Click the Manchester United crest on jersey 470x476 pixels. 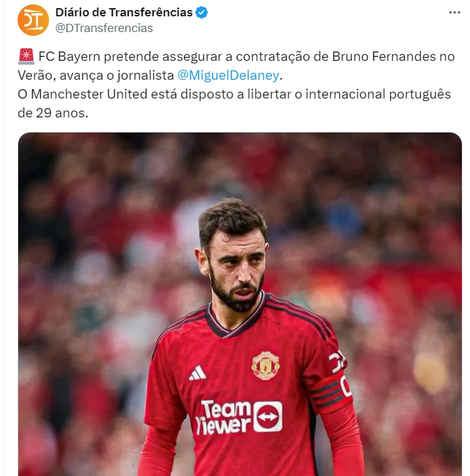point(266,365)
